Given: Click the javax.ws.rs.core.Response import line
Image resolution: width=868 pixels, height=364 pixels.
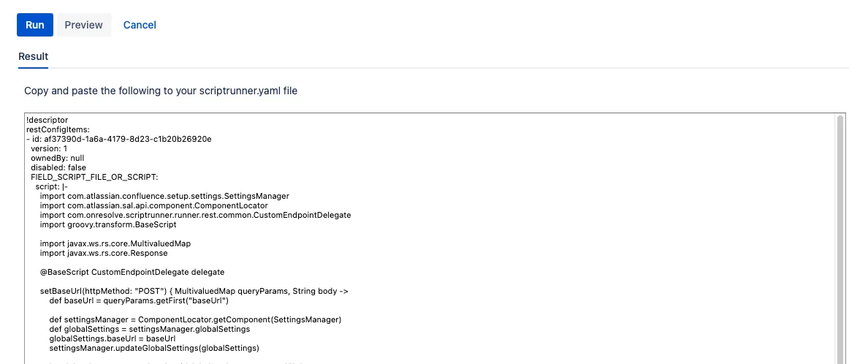Looking at the screenshot, I should (x=104, y=253).
